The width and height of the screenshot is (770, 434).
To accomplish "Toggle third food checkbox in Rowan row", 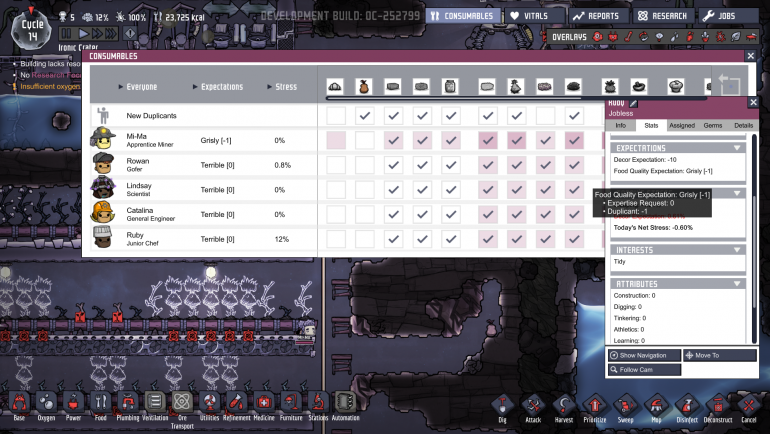I will pos(393,165).
